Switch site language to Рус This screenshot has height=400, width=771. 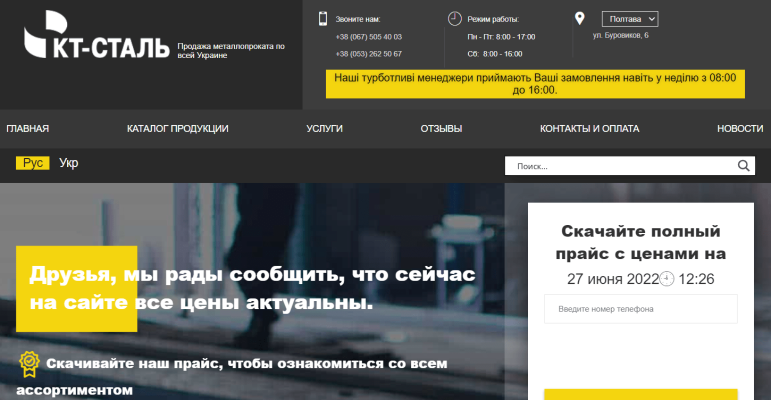(x=32, y=163)
